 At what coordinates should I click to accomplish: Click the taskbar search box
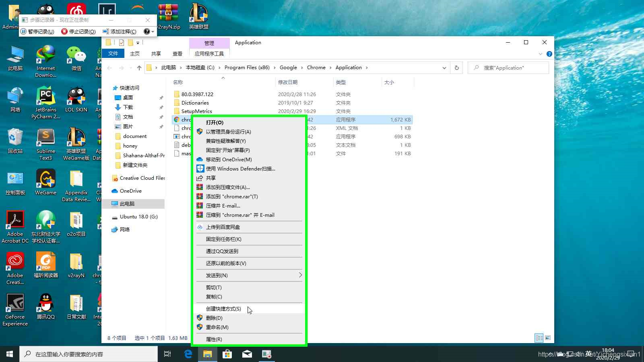(89, 354)
